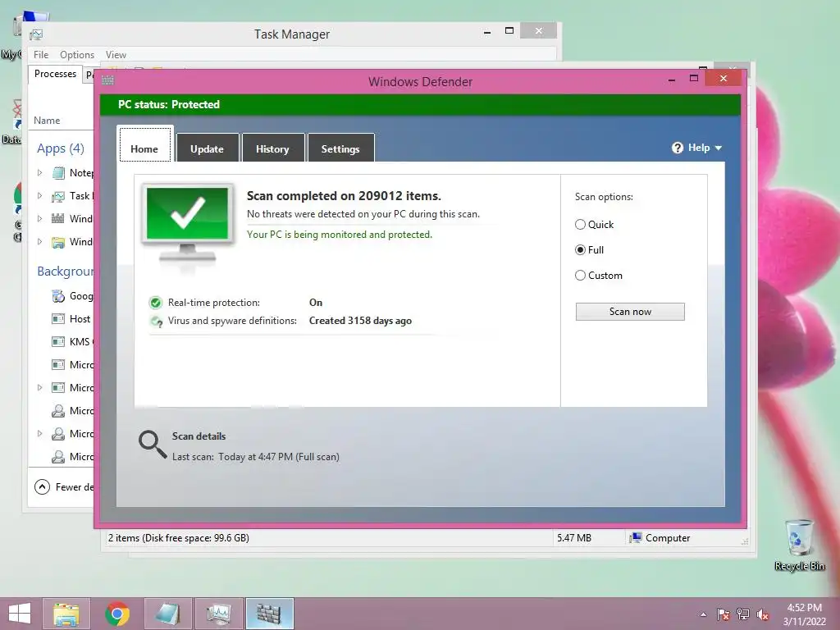Click 'Apps (4)' group heading in Task Manager
Screen dimensions: 840x630
(x=61, y=148)
